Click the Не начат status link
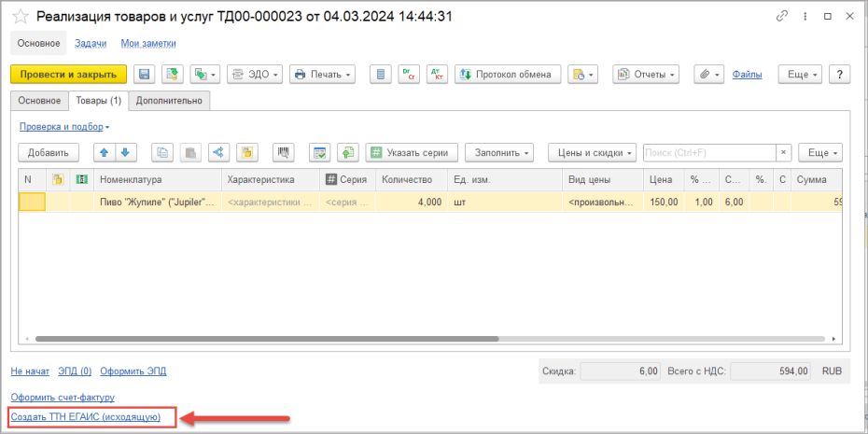 [x=30, y=371]
